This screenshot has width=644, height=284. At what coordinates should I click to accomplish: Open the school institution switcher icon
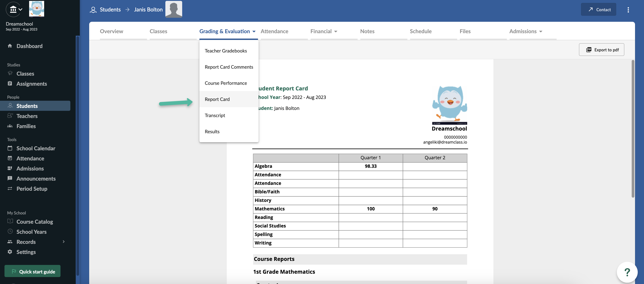(13, 9)
